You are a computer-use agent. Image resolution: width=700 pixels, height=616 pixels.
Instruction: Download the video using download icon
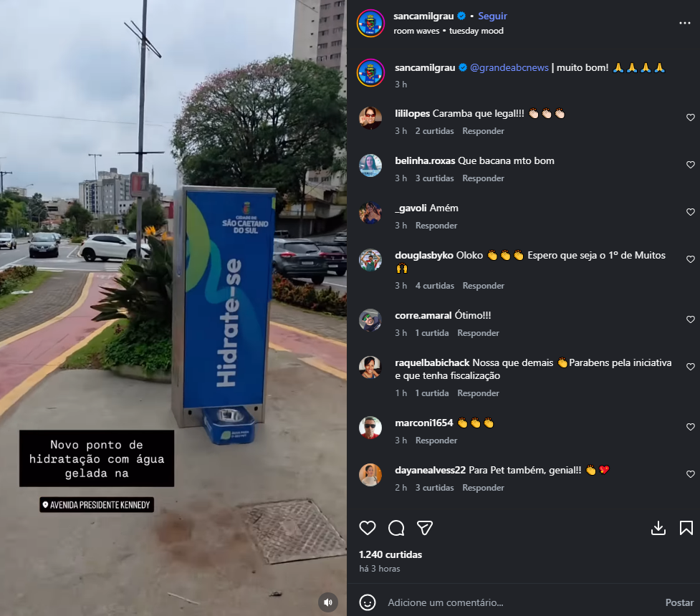[x=658, y=528]
